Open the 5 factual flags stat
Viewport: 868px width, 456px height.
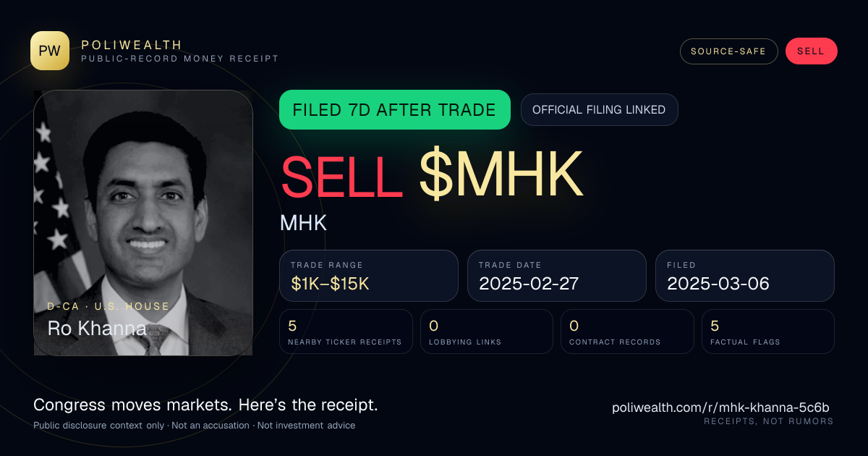coord(768,332)
